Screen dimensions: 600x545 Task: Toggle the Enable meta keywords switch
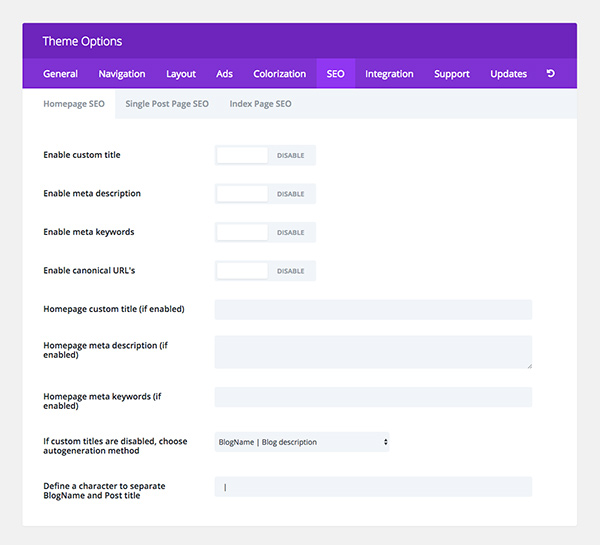(x=265, y=232)
